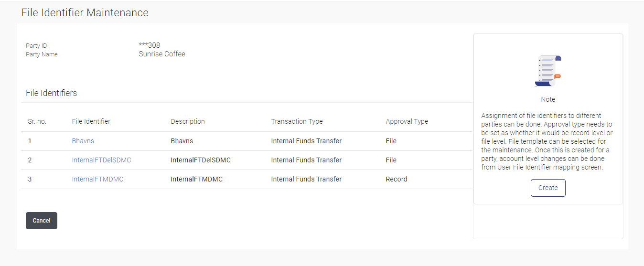Select the InternalFTDelSDMC description cell
The width and height of the screenshot is (644, 266).
coord(201,160)
